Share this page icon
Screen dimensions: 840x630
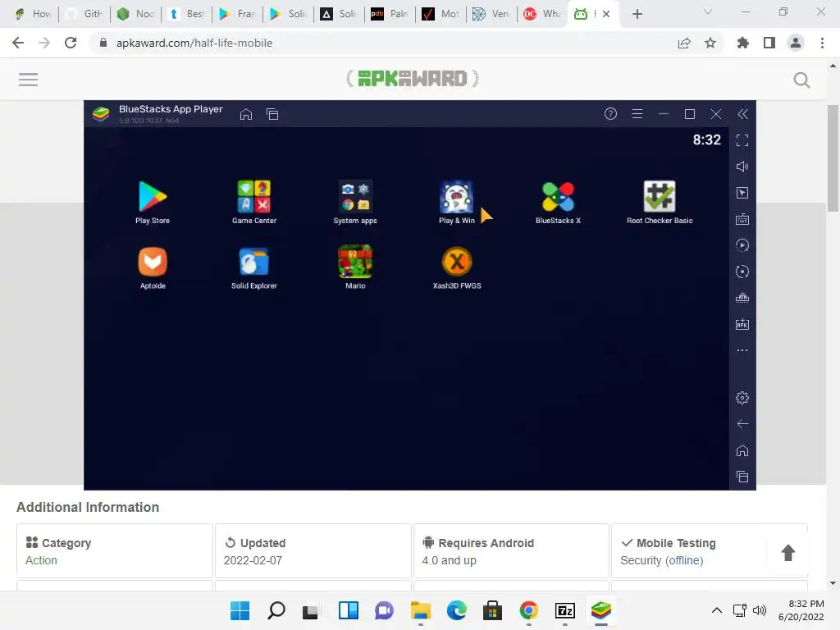(x=684, y=43)
